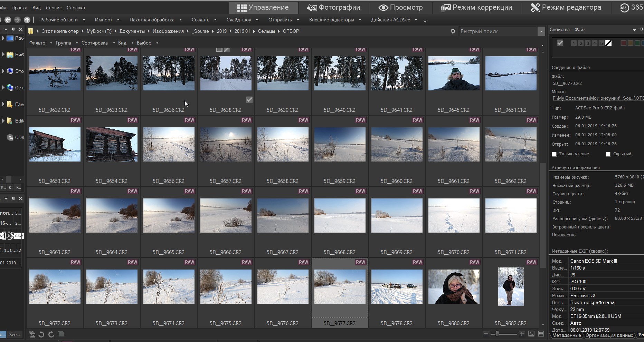Toggle tag checkbox on 5D__9638.CR2 thumbnail
Viewport: 644px width, 342px height.
click(x=249, y=100)
